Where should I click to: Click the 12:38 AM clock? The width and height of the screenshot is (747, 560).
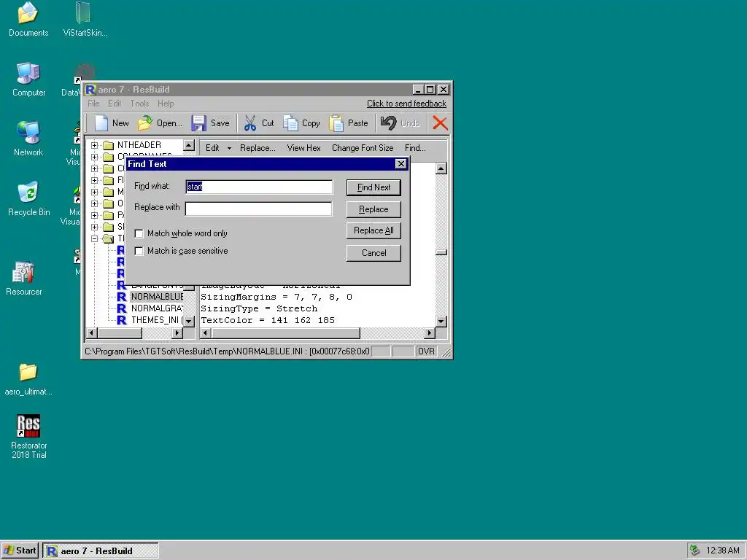[723, 551]
